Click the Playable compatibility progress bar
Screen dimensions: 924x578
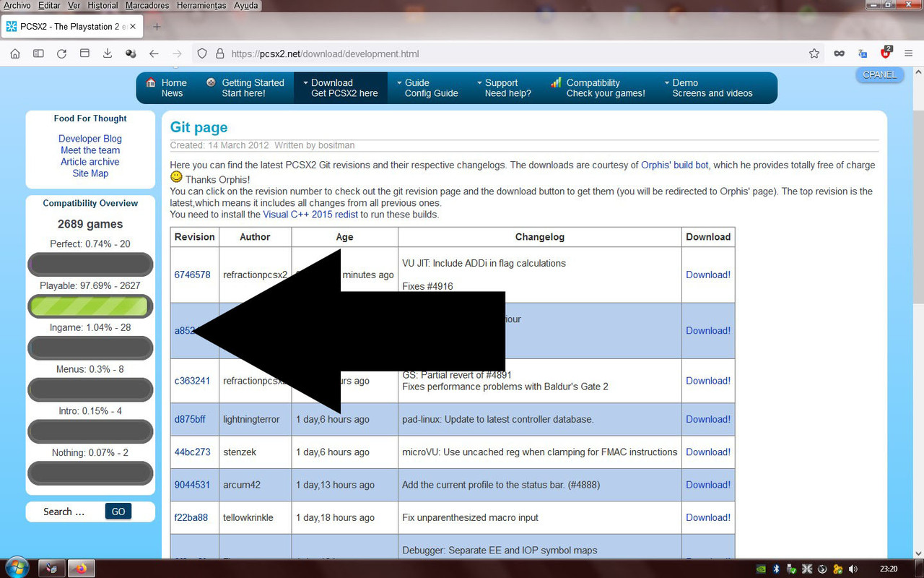(x=90, y=306)
